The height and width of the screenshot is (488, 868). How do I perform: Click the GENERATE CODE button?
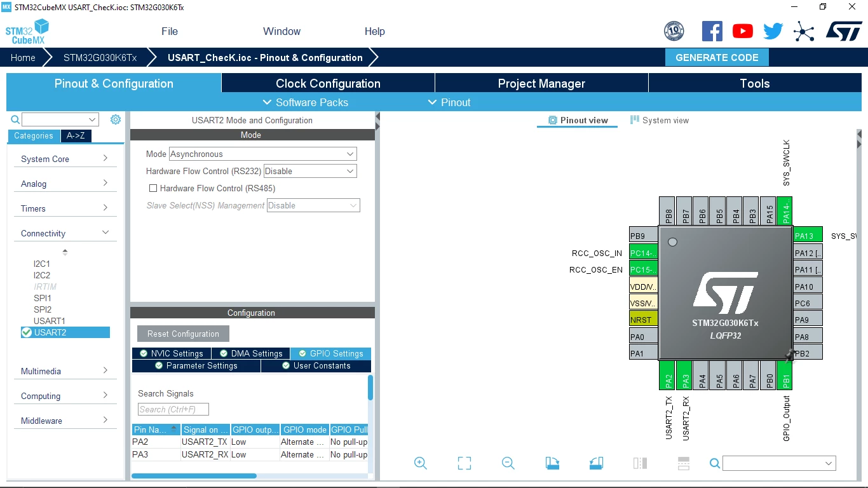717,57
